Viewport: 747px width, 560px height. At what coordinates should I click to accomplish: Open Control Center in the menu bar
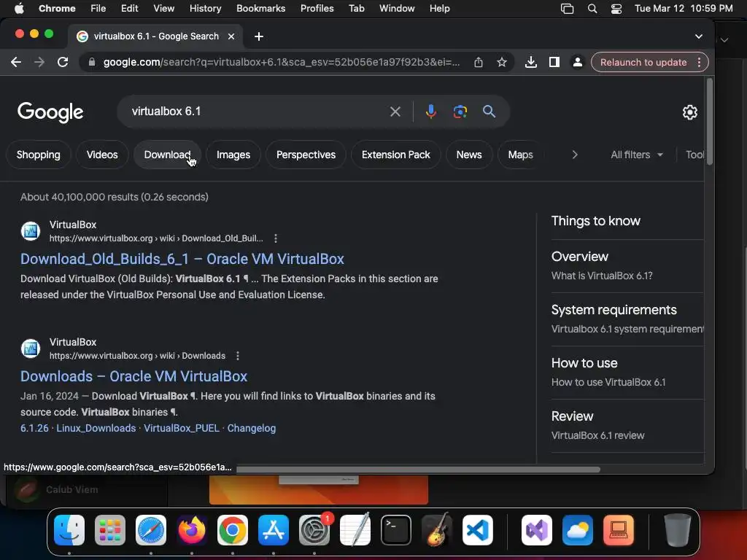(x=616, y=9)
